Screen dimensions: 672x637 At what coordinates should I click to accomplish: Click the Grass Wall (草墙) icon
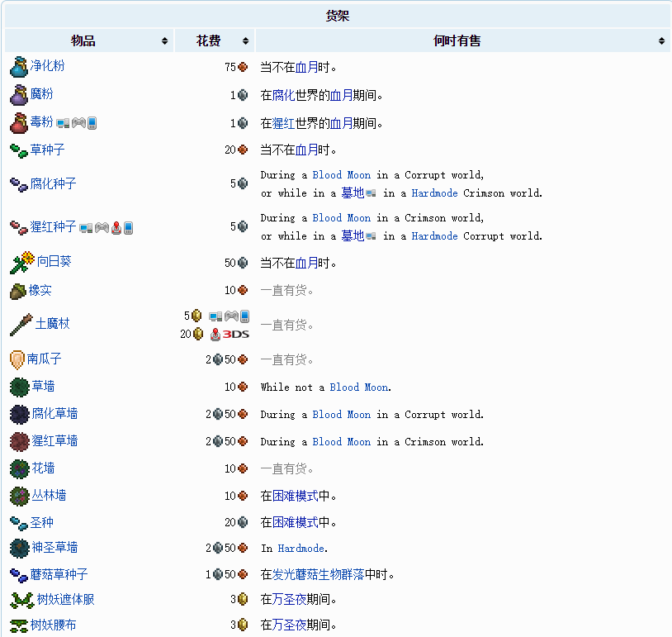19,387
